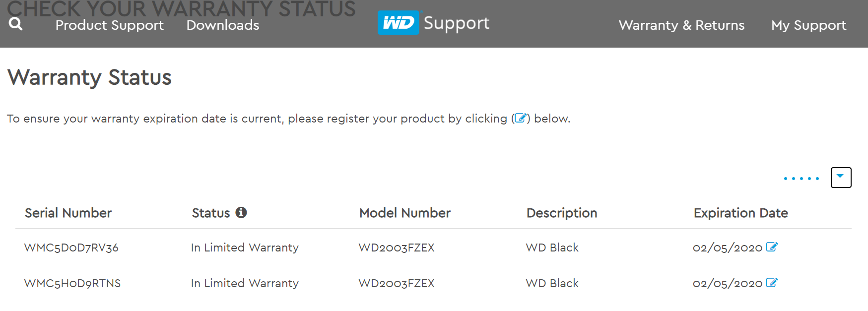The image size is (868, 311).
Task: Sort by Expiration Date column header
Action: point(740,213)
